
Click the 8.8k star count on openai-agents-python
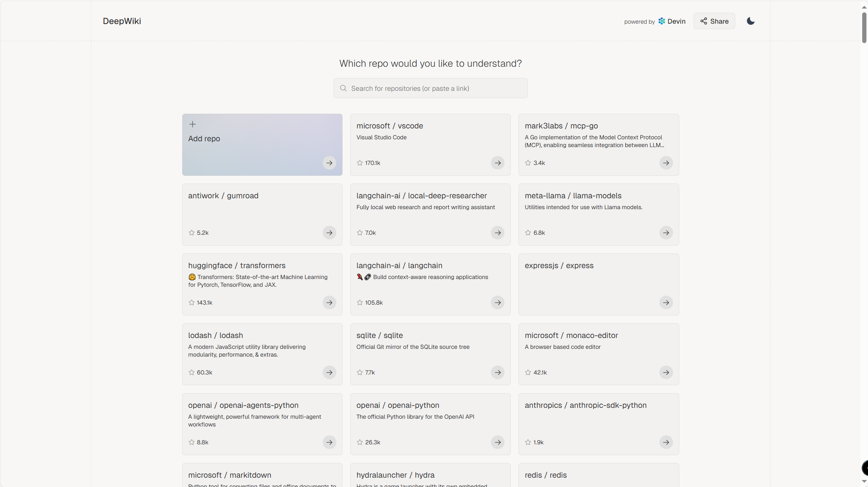[202, 442]
